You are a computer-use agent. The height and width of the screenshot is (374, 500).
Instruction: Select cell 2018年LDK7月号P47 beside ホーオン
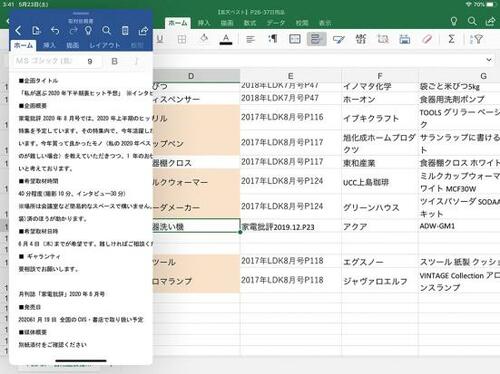pyautogui.click(x=291, y=98)
